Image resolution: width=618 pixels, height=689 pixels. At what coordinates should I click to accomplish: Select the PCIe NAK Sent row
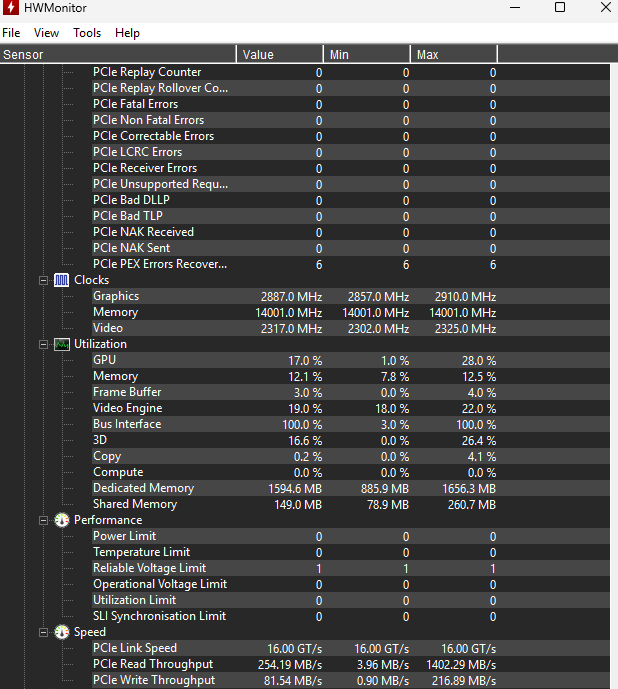point(351,248)
